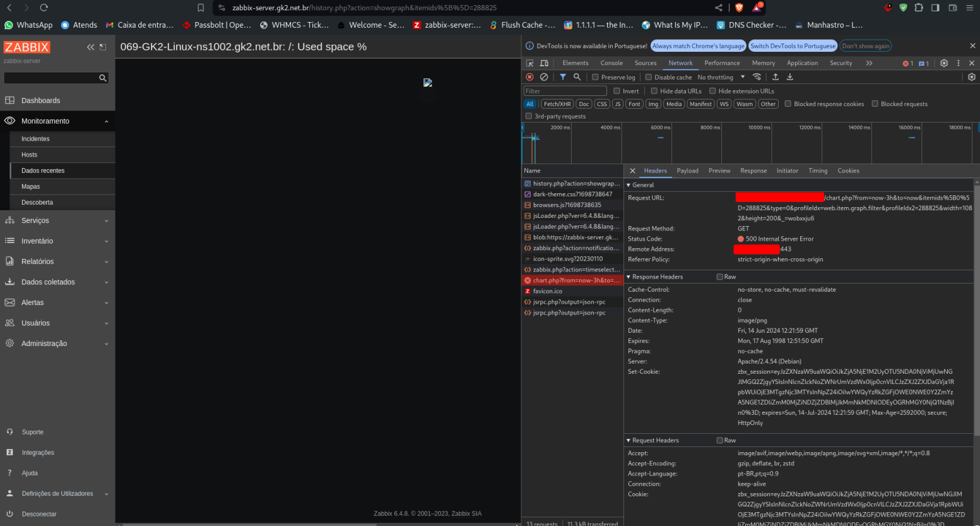Collapse the Zabbix sidebar
Image resolution: width=980 pixels, height=526 pixels.
point(90,47)
